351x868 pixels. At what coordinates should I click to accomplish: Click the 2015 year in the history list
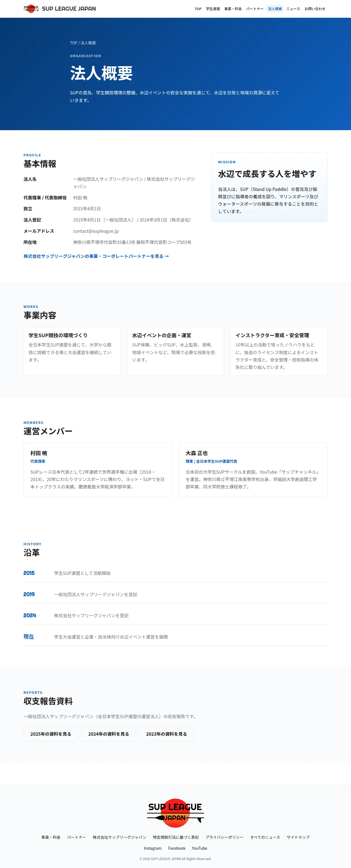point(29,573)
